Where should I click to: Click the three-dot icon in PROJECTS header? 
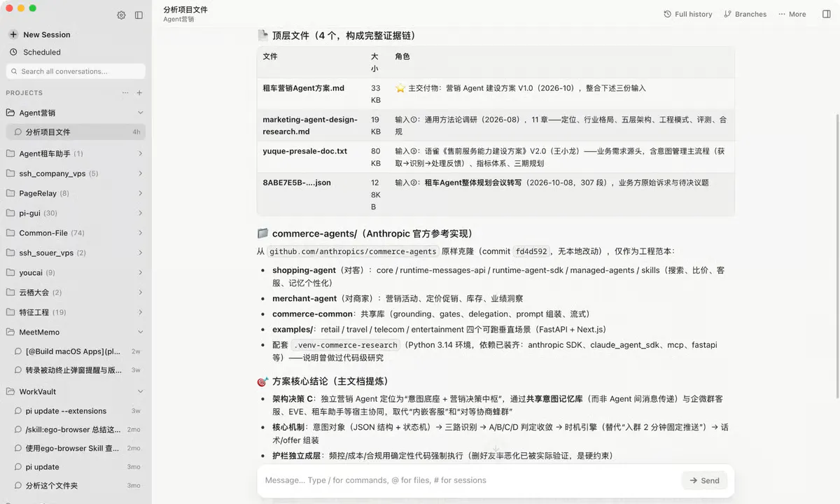(x=125, y=92)
